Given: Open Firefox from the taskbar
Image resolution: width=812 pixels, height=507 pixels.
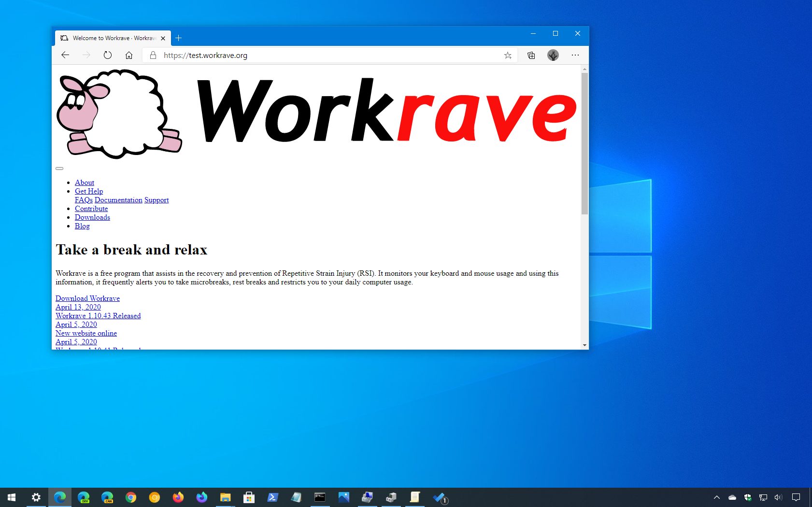Looking at the screenshot, I should (x=178, y=497).
